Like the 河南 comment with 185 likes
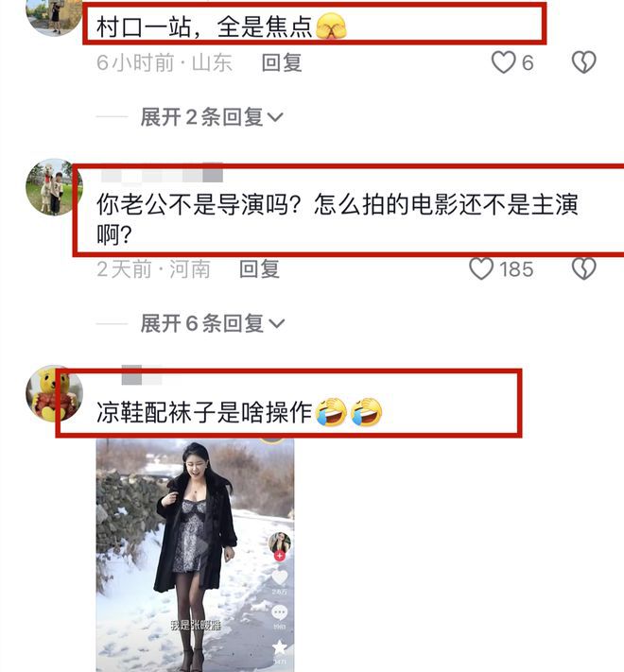 pyautogui.click(x=481, y=268)
